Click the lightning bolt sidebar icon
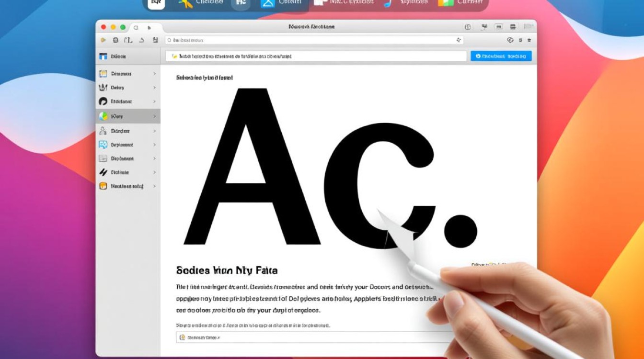The image size is (644, 359). [x=103, y=172]
